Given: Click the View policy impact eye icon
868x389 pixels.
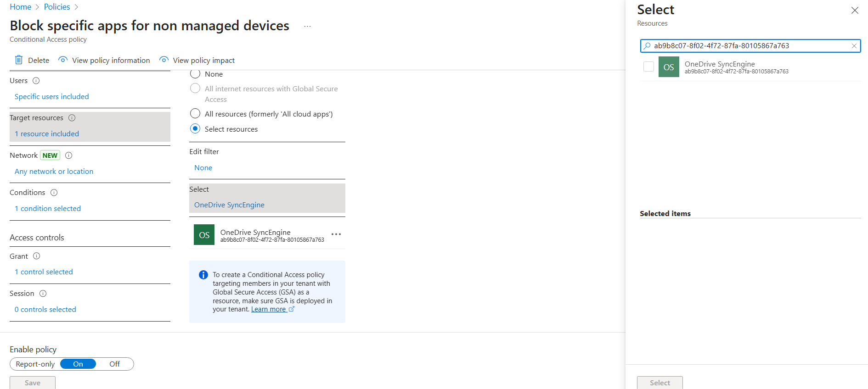Looking at the screenshot, I should [x=163, y=60].
